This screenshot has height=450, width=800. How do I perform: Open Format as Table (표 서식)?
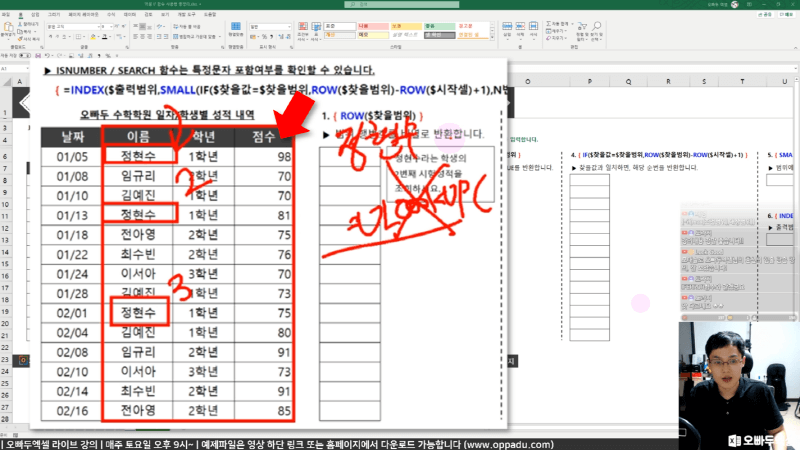point(316,31)
